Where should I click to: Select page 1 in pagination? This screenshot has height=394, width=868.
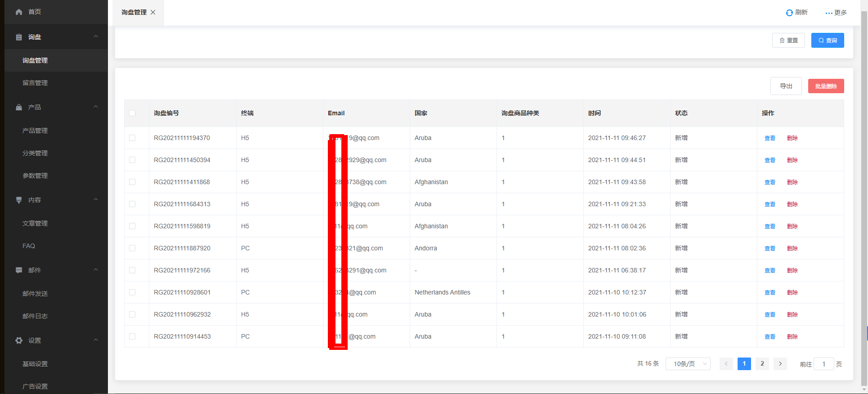(744, 364)
